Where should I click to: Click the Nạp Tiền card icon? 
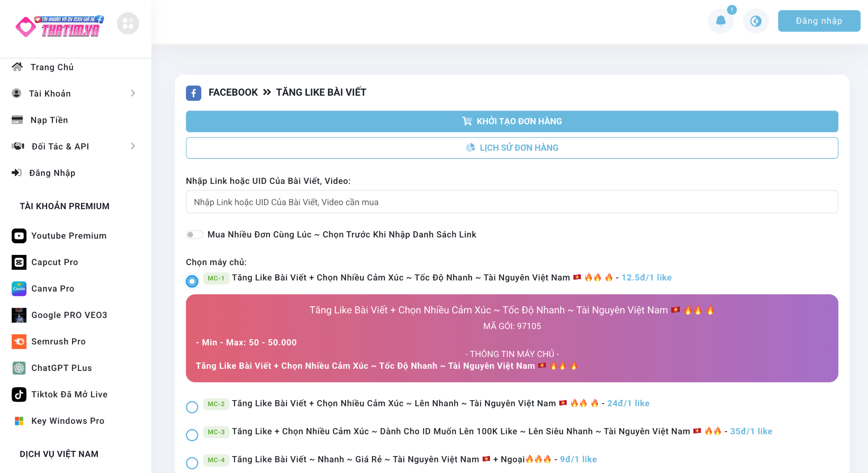pos(17,120)
